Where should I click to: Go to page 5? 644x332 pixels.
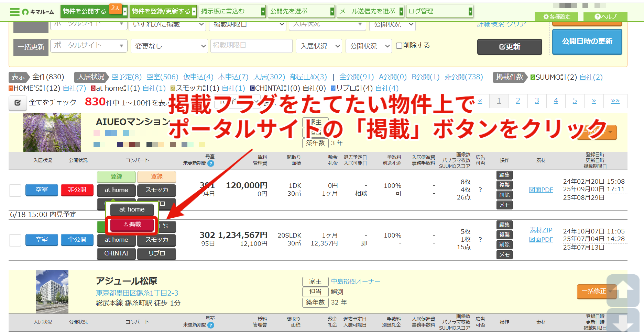pos(575,101)
